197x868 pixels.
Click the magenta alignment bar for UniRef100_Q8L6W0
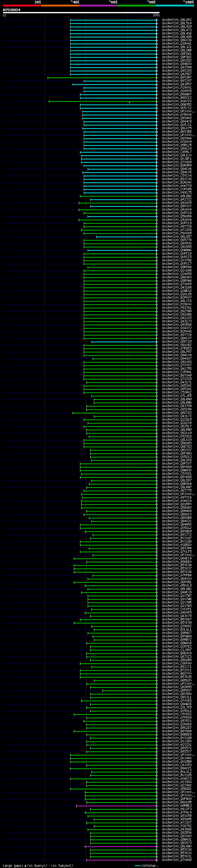click(121, 846)
